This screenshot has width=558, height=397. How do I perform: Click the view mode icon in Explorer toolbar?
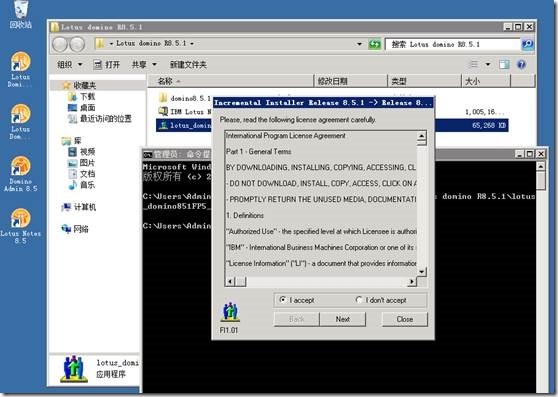pos(474,64)
